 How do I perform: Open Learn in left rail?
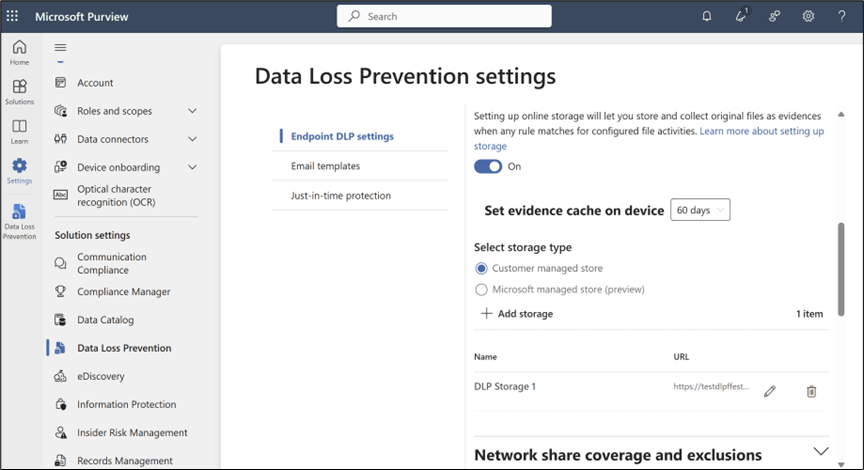pos(19,132)
